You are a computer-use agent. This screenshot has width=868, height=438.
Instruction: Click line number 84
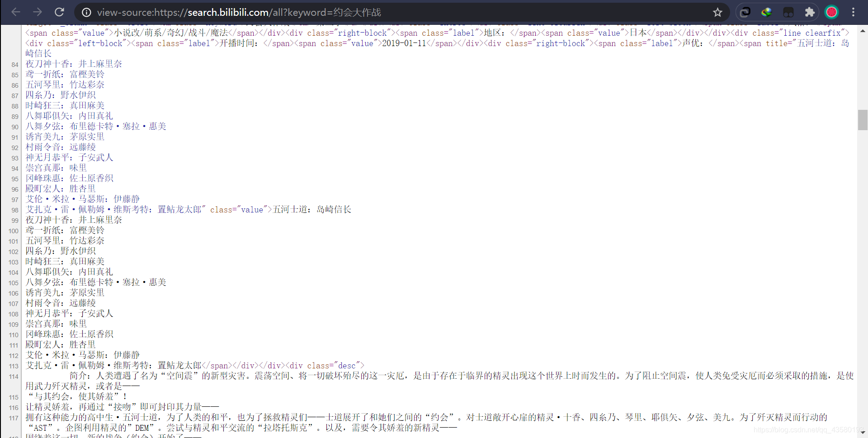tap(15, 65)
